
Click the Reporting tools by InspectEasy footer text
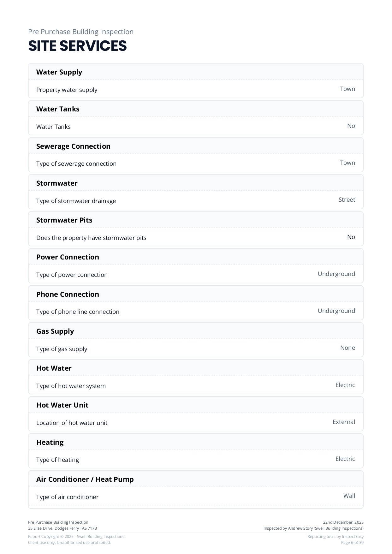click(x=335, y=536)
